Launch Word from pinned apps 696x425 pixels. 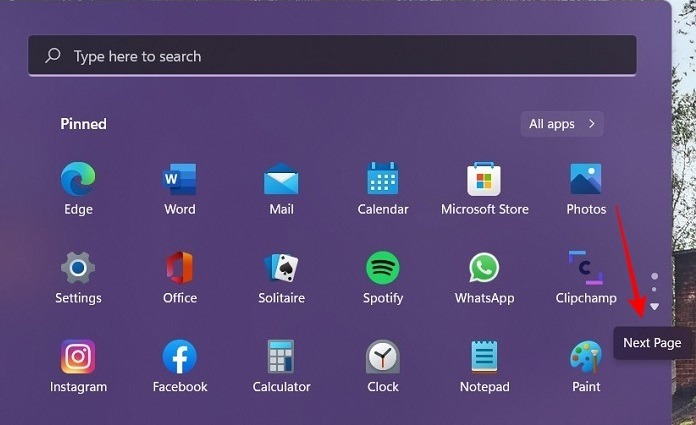pos(180,179)
